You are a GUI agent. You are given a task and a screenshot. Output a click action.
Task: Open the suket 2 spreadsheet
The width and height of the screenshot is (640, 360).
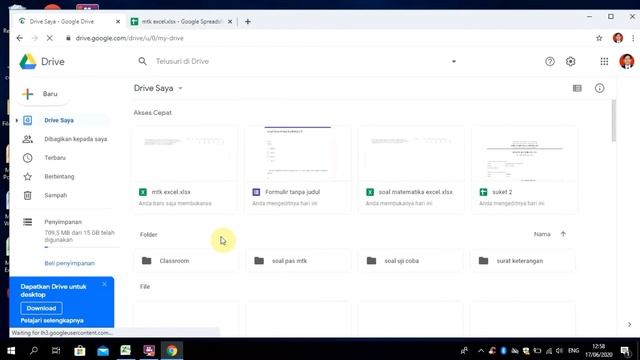(x=524, y=169)
